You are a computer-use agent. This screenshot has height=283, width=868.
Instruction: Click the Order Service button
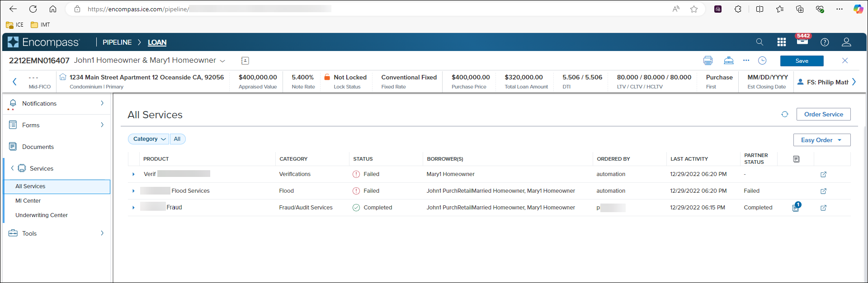[x=823, y=114]
